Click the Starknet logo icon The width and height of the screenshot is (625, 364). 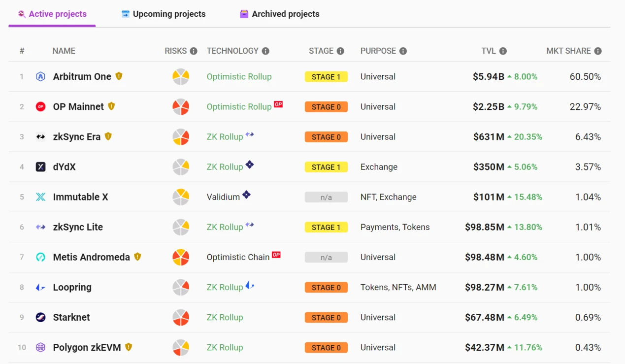(x=41, y=317)
